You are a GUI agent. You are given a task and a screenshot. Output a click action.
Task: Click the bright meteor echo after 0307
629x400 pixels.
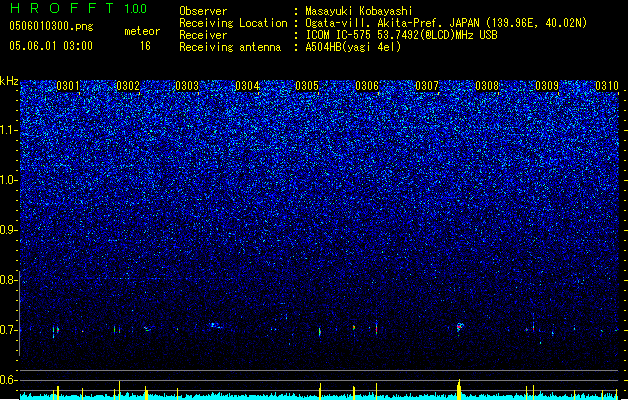point(460,327)
